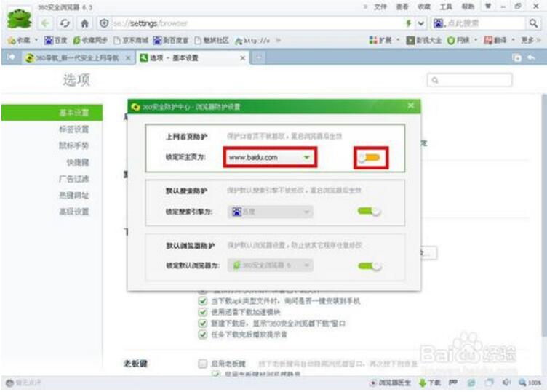Click the tab bar window icon next to restore arrow
The height and width of the screenshot is (392, 547).
[x=516, y=58]
